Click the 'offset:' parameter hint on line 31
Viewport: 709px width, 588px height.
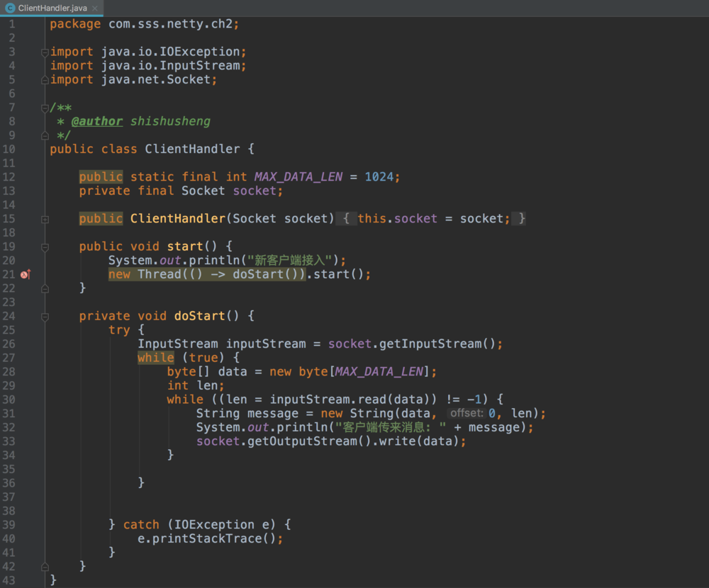point(467,413)
